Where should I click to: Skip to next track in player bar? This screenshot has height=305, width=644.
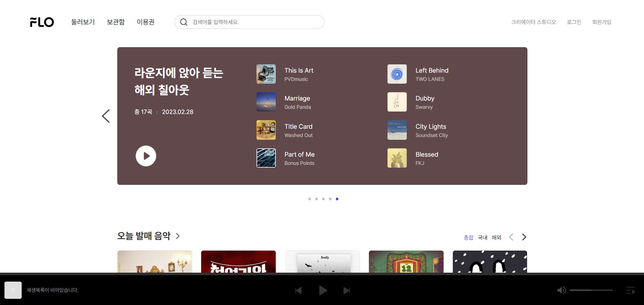coord(347,291)
